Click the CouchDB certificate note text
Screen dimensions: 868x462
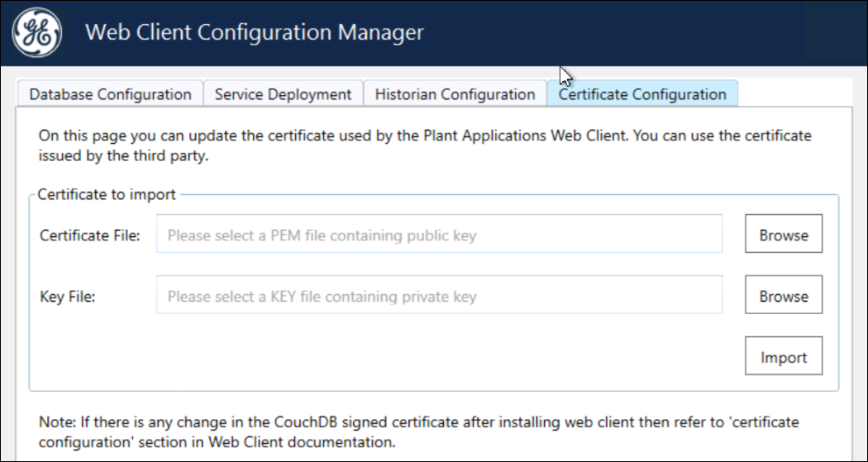(418, 432)
